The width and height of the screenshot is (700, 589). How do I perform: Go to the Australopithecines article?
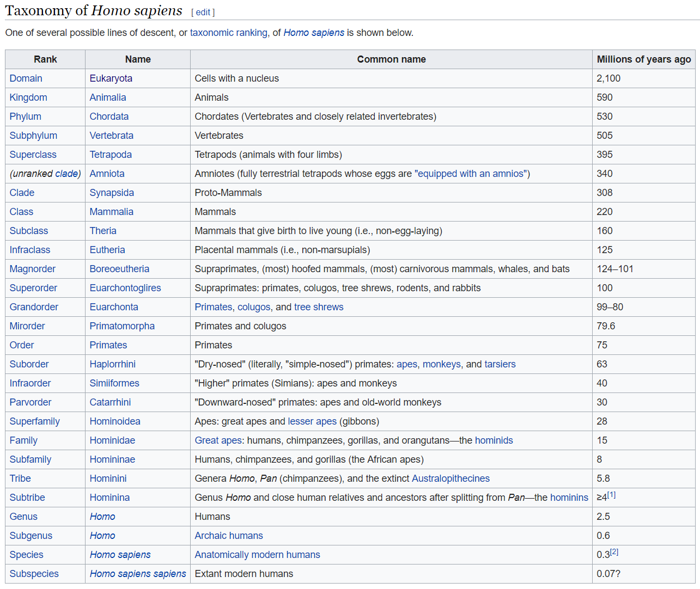coord(451,478)
